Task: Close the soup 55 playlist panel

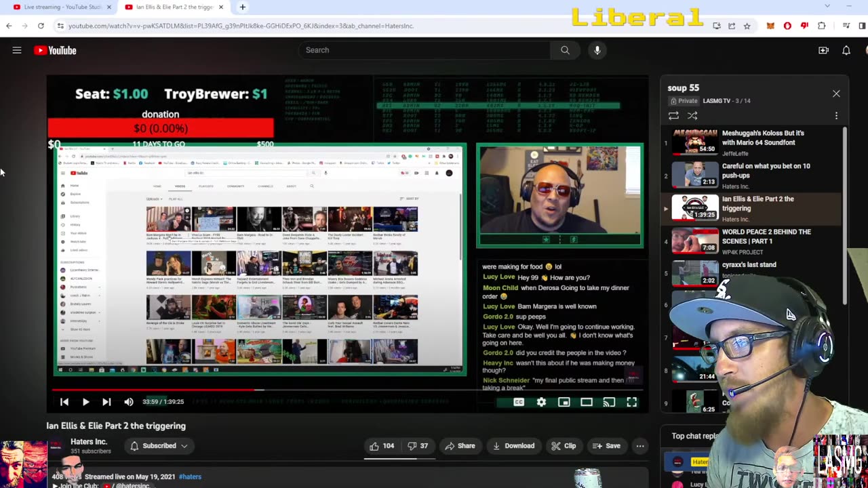Action: [x=836, y=94]
